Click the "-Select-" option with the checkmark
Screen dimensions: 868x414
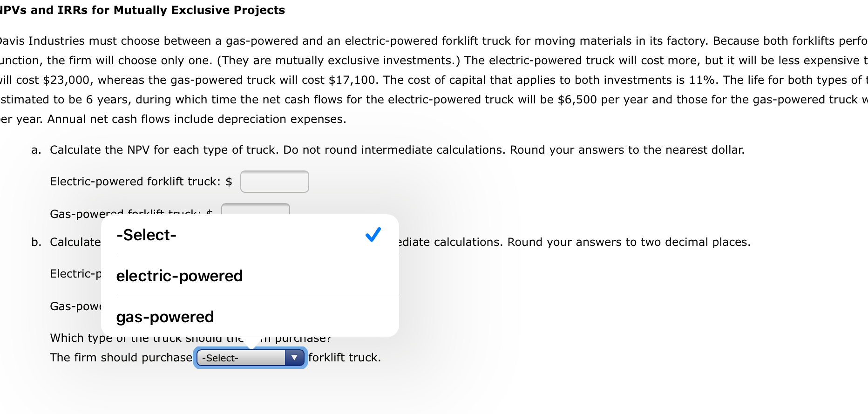click(147, 235)
